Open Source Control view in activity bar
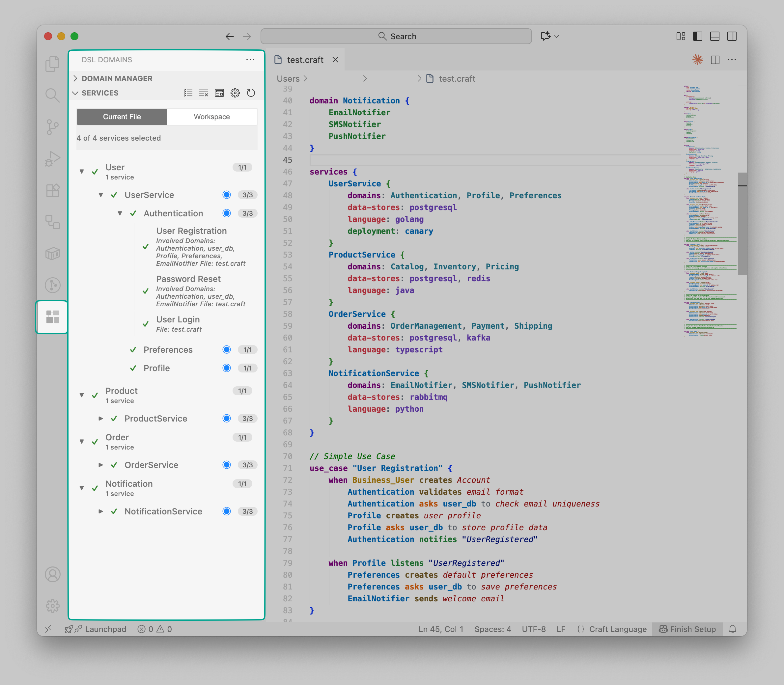Viewport: 784px width, 685px height. pyautogui.click(x=52, y=127)
